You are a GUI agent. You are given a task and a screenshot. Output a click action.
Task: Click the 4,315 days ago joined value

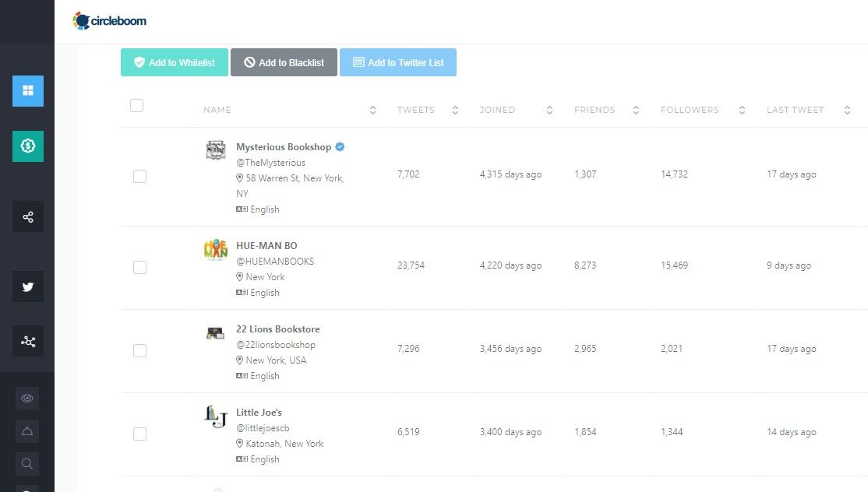510,174
